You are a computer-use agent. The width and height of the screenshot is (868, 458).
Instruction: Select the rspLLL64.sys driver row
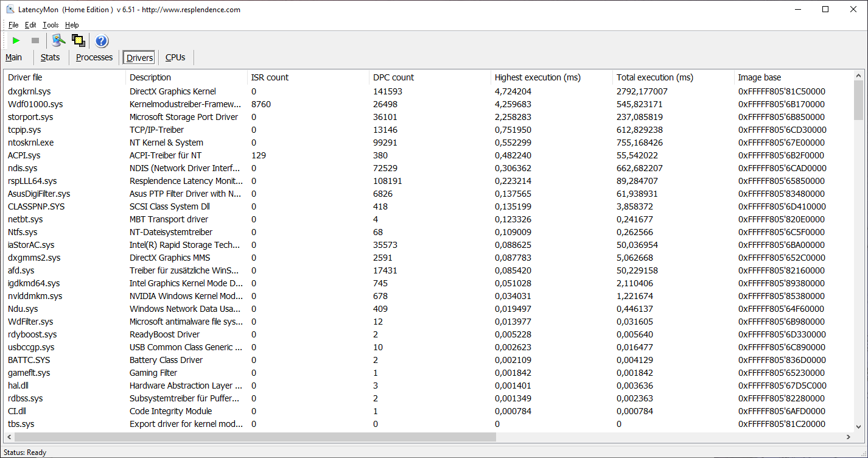click(x=429, y=181)
